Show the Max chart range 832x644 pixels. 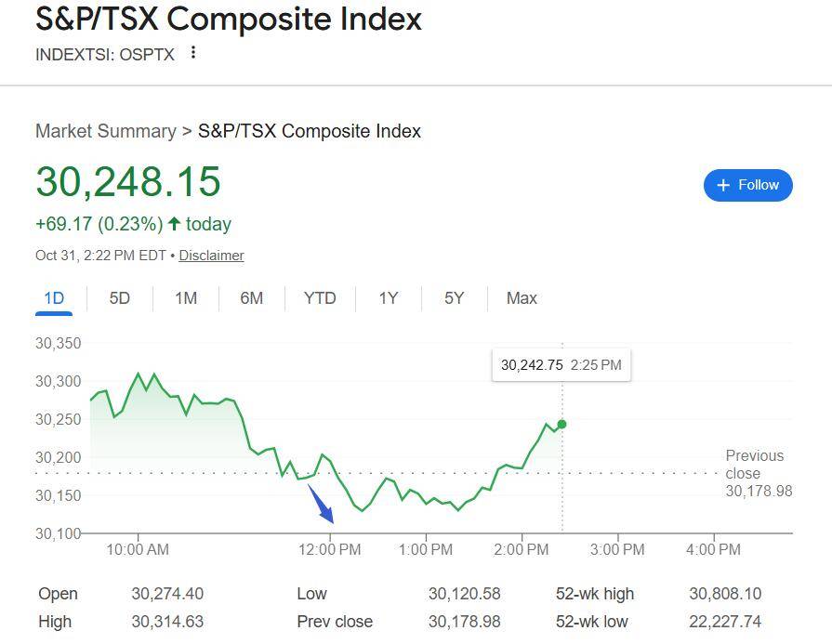pos(522,298)
